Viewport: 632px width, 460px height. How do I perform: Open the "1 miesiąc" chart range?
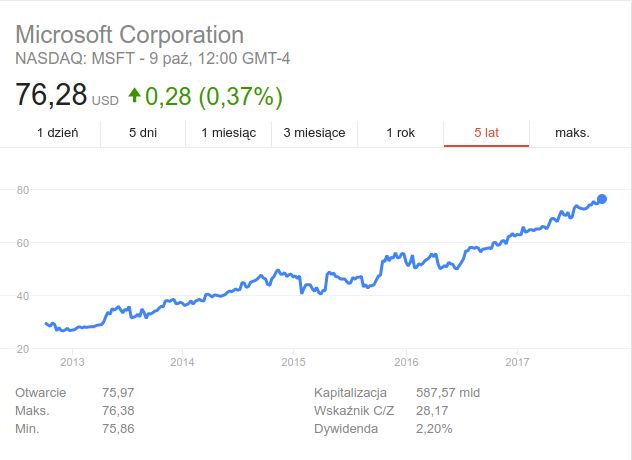point(229,132)
